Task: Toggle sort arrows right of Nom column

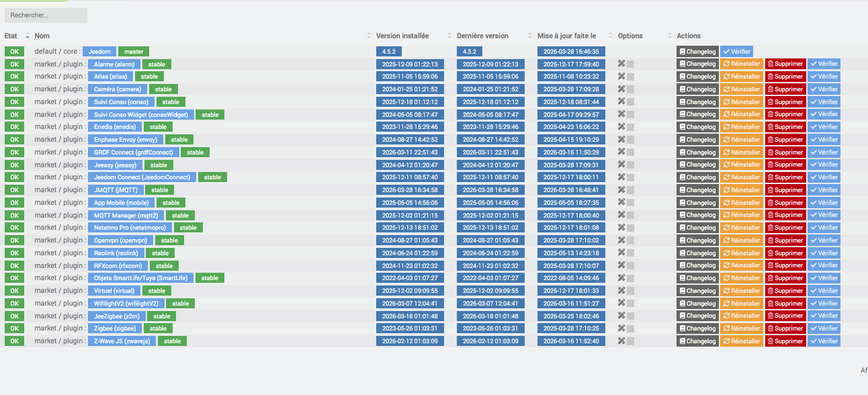Action: [369, 36]
